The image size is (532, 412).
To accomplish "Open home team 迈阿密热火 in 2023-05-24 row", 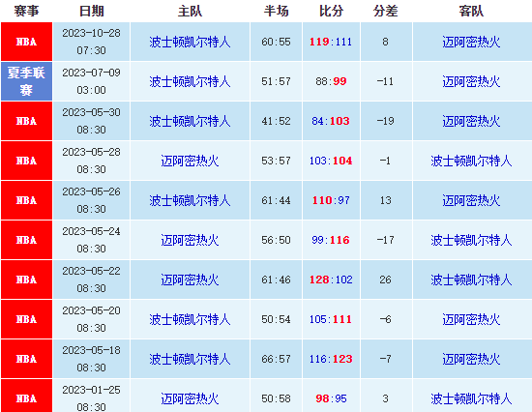I will (x=190, y=241).
